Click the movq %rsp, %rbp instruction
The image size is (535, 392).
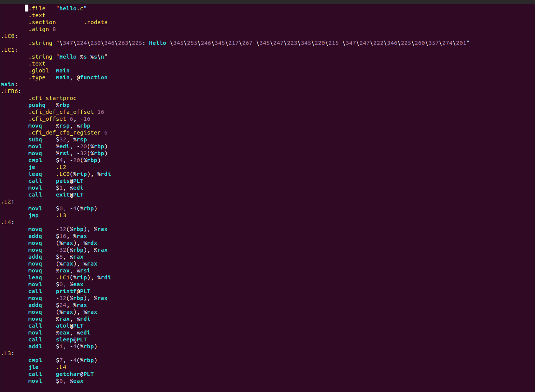tap(59, 126)
